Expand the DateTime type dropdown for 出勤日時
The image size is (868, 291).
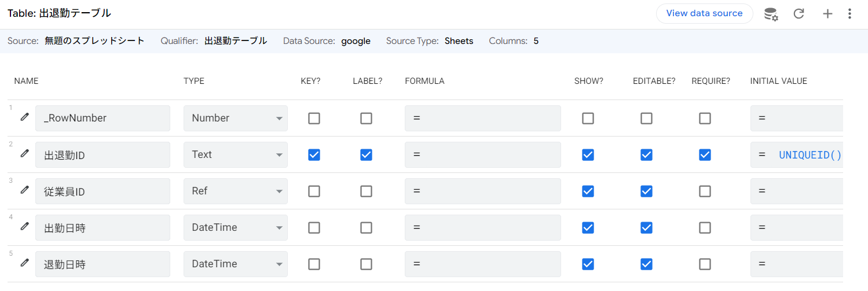(235, 227)
